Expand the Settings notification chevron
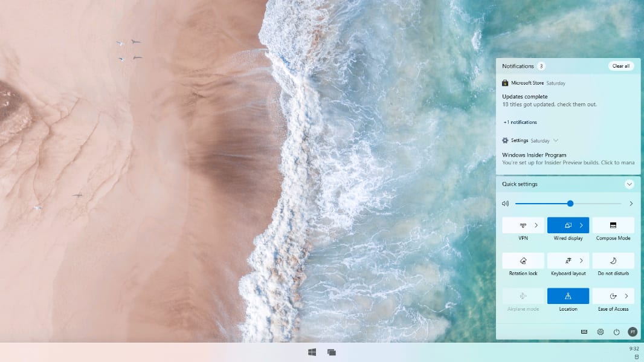This screenshot has height=362, width=644. tap(556, 141)
